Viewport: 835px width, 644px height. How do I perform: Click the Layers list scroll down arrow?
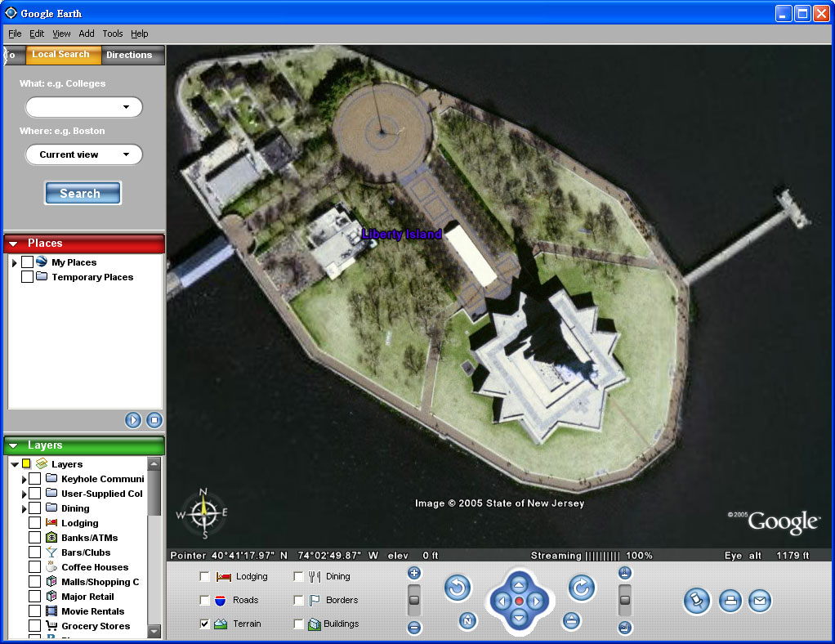pos(154,631)
